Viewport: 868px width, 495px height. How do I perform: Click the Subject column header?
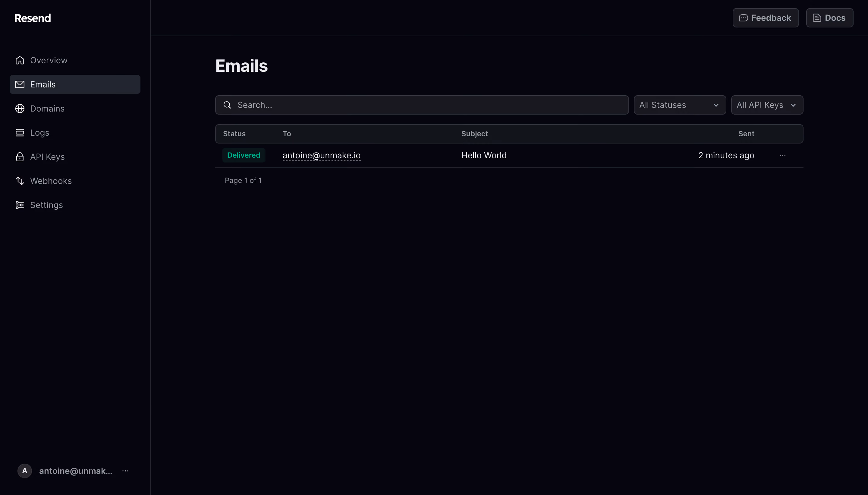pos(474,134)
